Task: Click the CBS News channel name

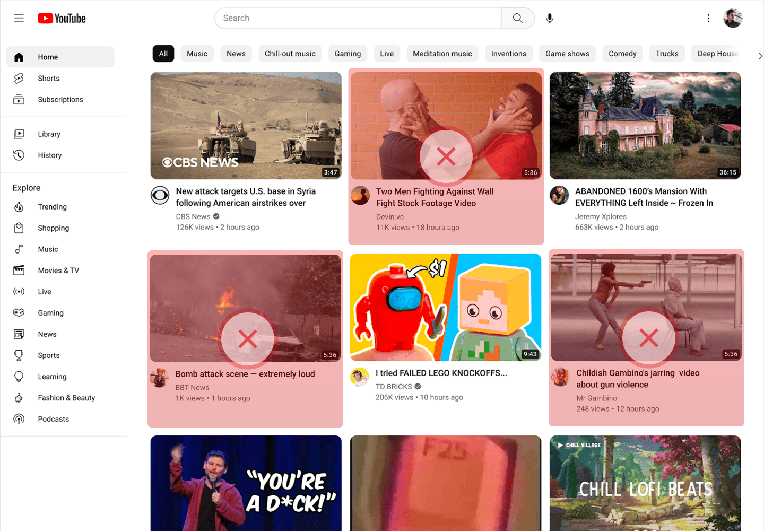Action: pos(193,216)
